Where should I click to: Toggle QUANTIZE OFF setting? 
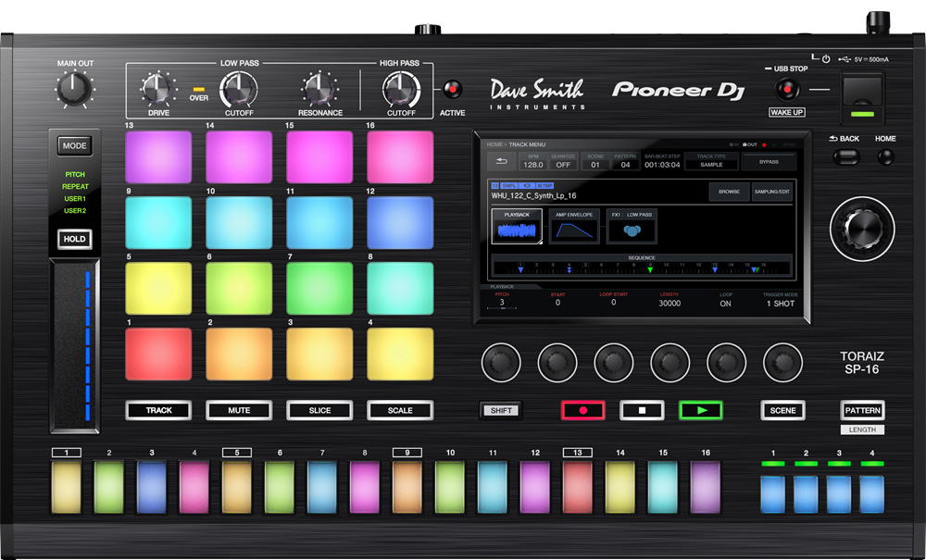(x=563, y=162)
